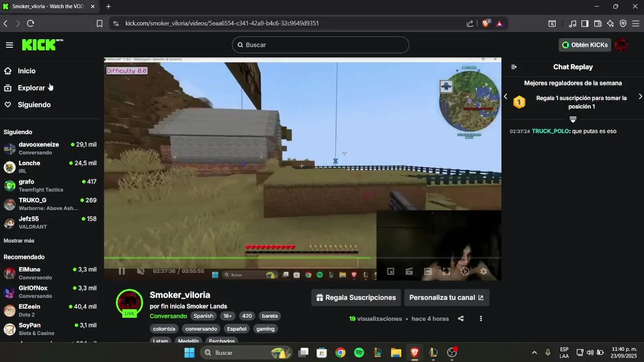The height and width of the screenshot is (362, 644).
Task: Select the gaming tag
Action: coord(265,329)
